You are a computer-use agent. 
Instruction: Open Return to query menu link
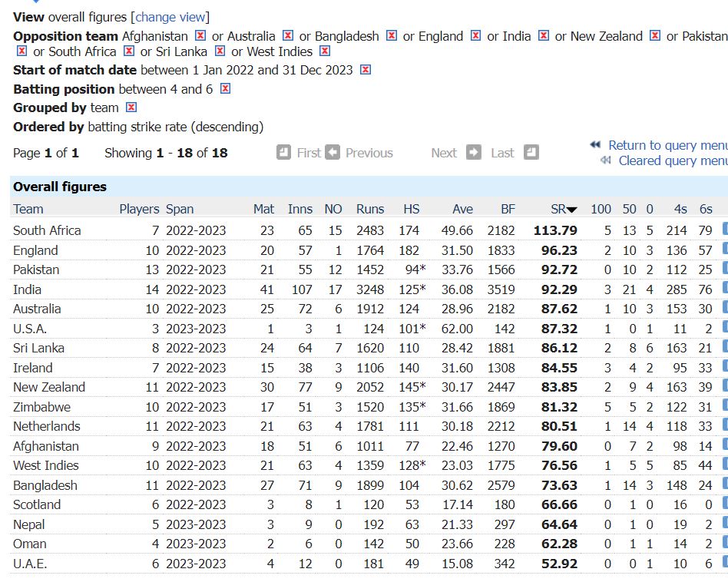(x=668, y=145)
